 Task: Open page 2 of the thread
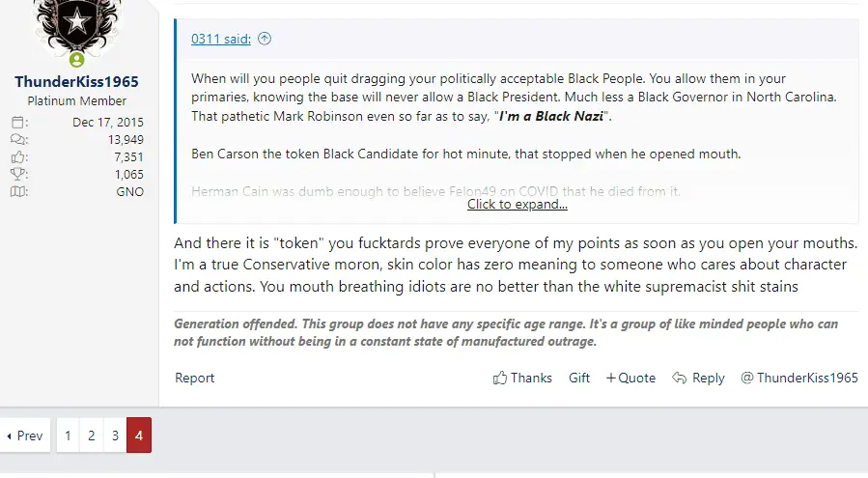click(91, 436)
